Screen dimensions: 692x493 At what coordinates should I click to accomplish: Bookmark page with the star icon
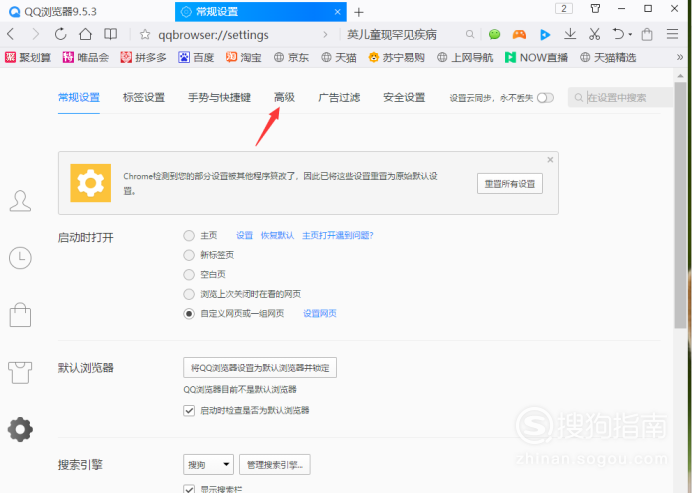pos(145,34)
